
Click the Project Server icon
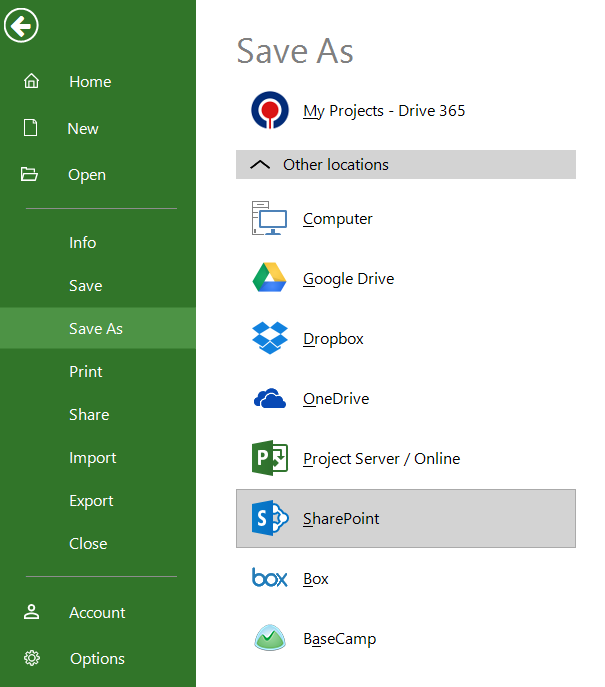[270, 458]
